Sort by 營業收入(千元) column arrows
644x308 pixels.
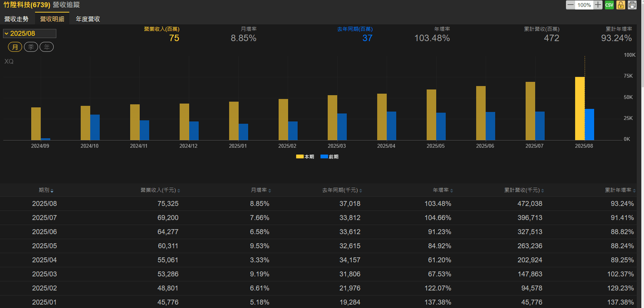[x=179, y=191]
